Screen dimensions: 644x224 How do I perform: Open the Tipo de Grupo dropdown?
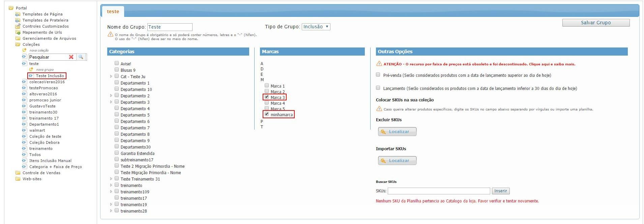(316, 27)
